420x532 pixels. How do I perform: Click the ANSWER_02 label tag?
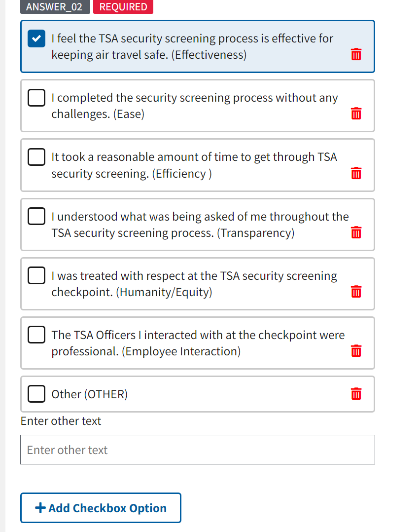(x=55, y=7)
